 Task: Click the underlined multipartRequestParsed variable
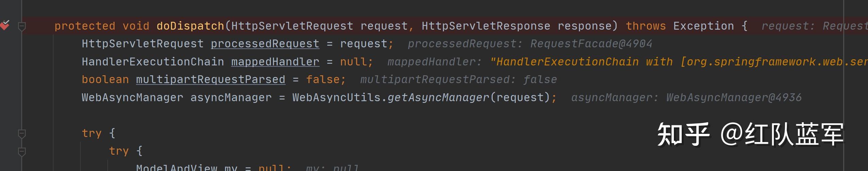coord(210,79)
